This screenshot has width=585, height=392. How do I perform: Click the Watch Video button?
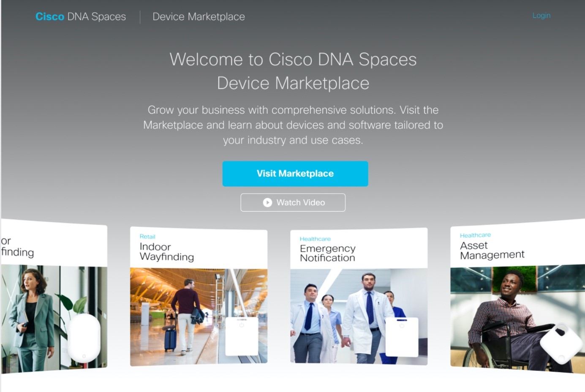click(293, 203)
